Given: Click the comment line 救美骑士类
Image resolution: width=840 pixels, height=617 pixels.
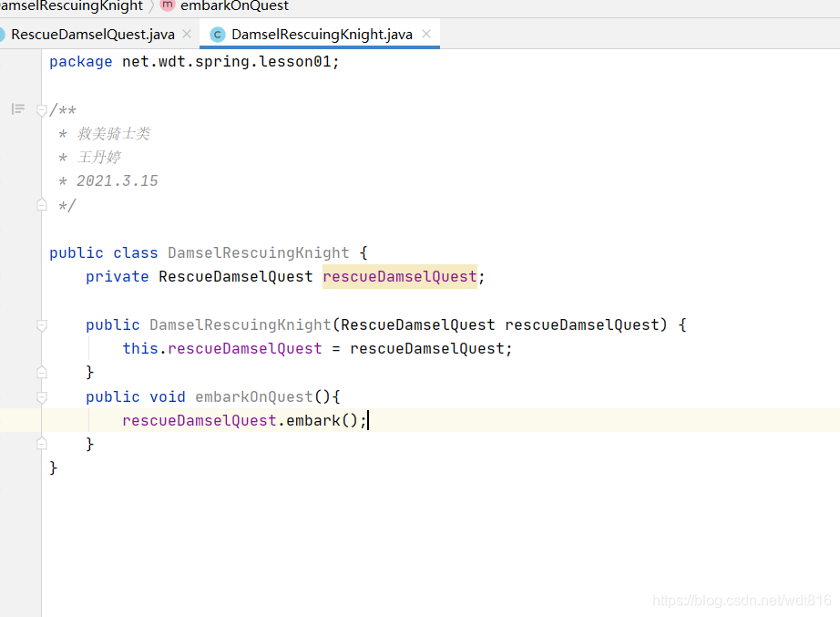Looking at the screenshot, I should click(114, 133).
